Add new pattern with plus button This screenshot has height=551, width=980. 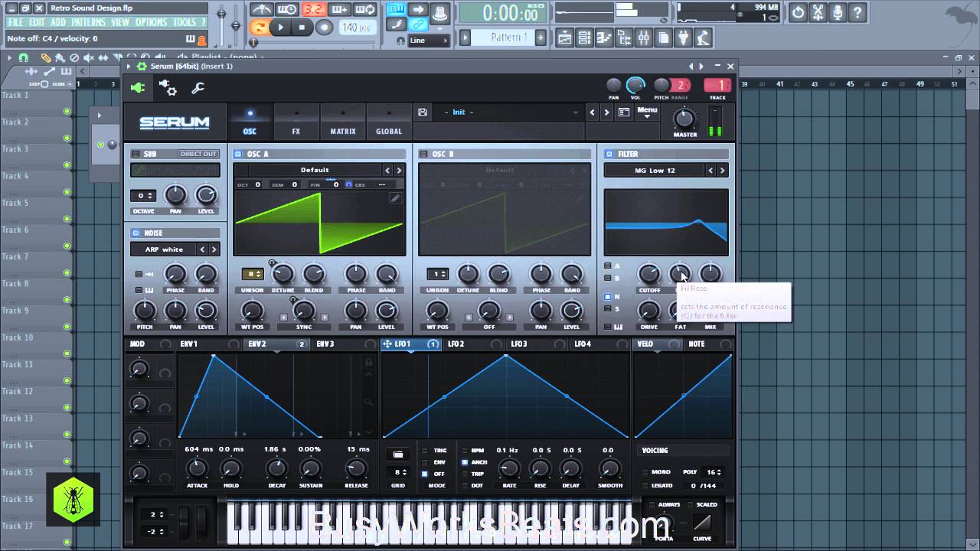[x=541, y=37]
